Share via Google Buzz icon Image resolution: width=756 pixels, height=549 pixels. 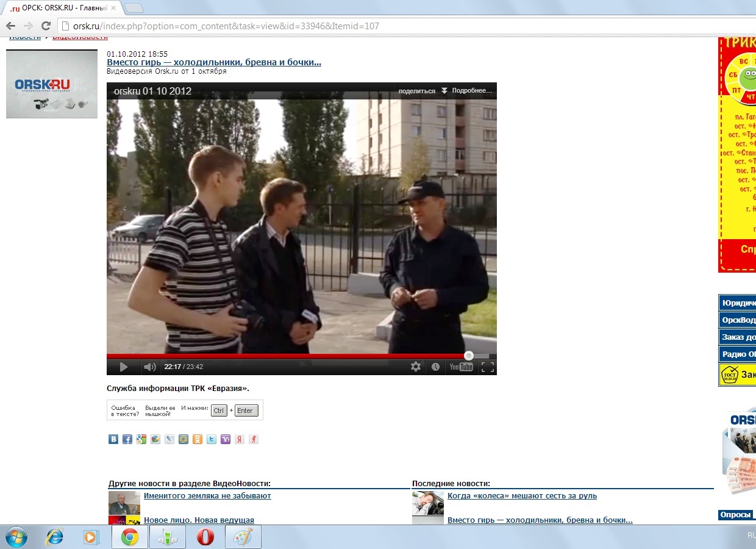tap(155, 439)
